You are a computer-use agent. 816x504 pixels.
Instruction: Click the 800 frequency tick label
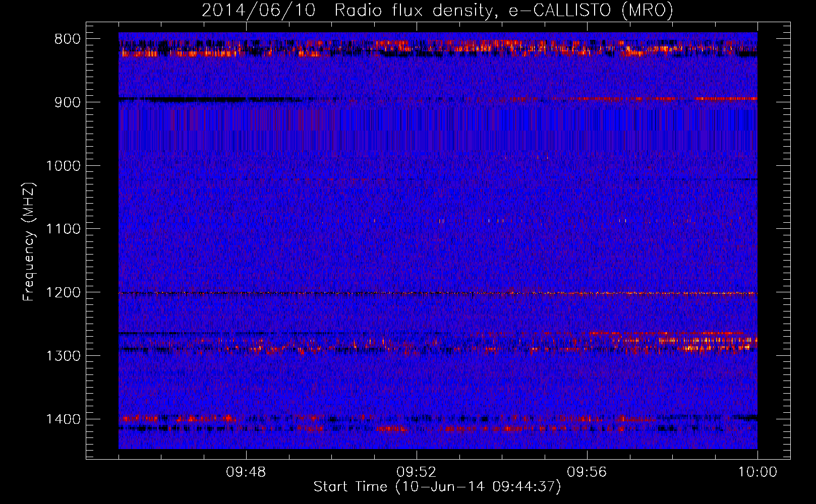click(67, 39)
